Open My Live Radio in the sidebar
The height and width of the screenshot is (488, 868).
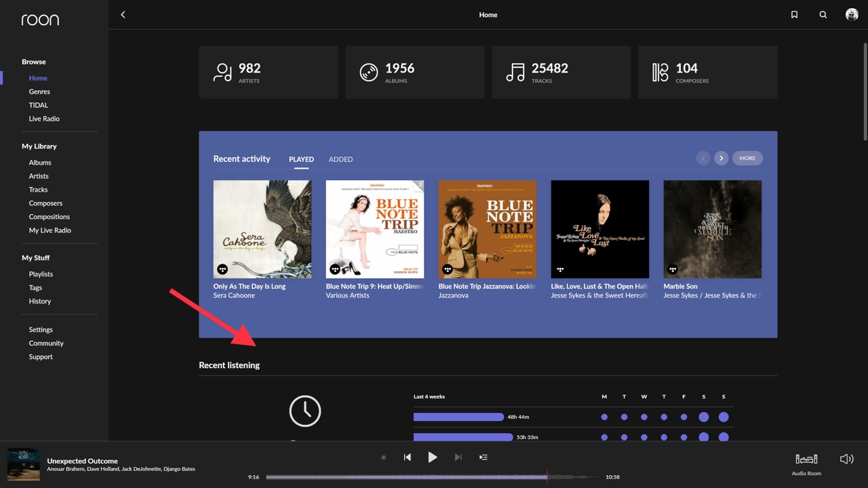[x=50, y=230]
